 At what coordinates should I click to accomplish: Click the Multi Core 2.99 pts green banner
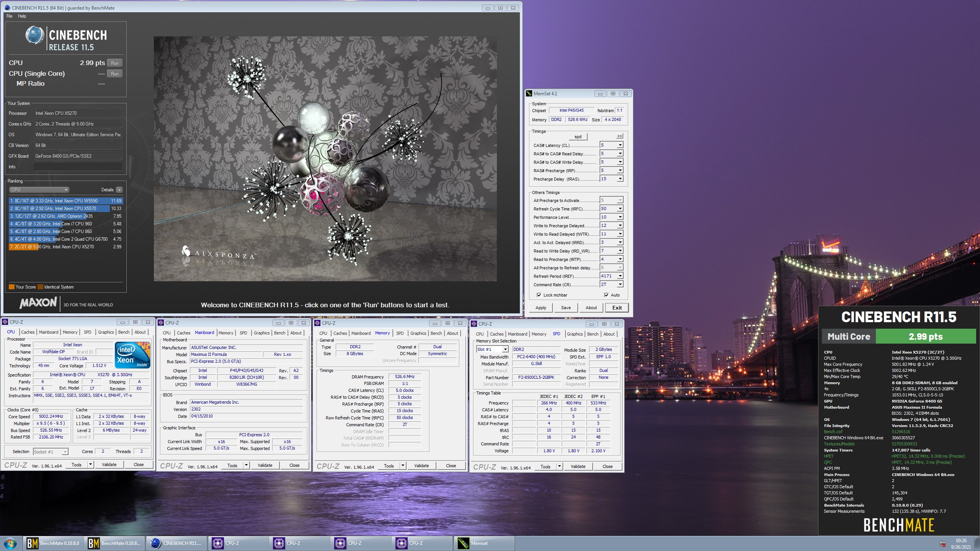pos(926,337)
